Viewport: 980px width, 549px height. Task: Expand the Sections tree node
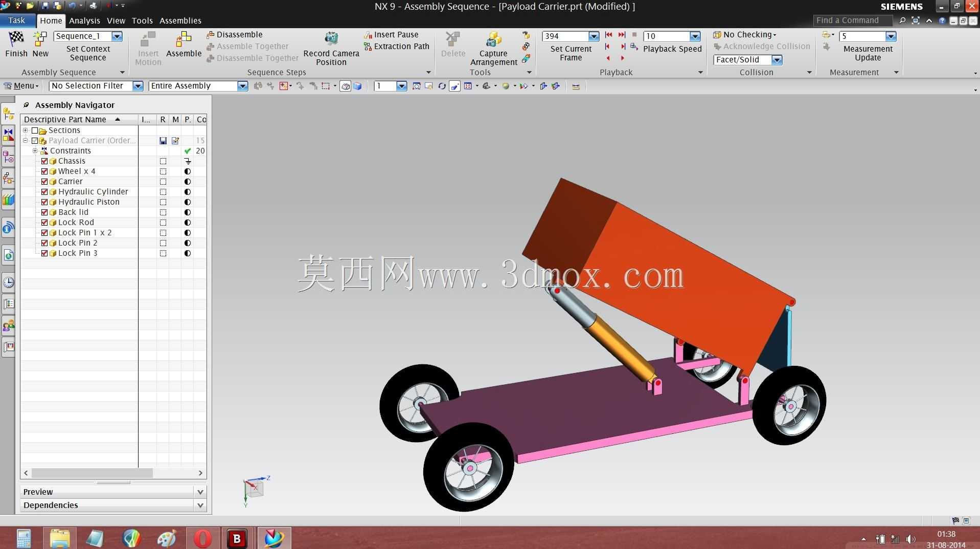[x=26, y=130]
